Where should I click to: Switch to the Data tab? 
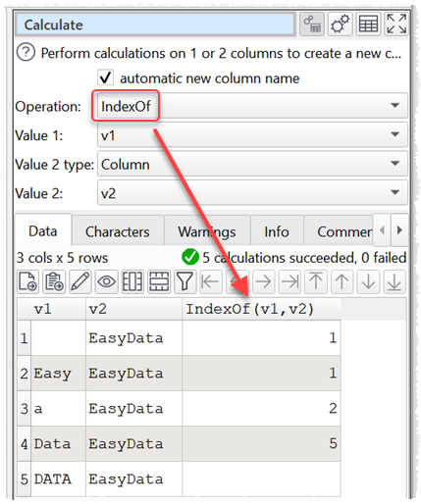coord(43,230)
